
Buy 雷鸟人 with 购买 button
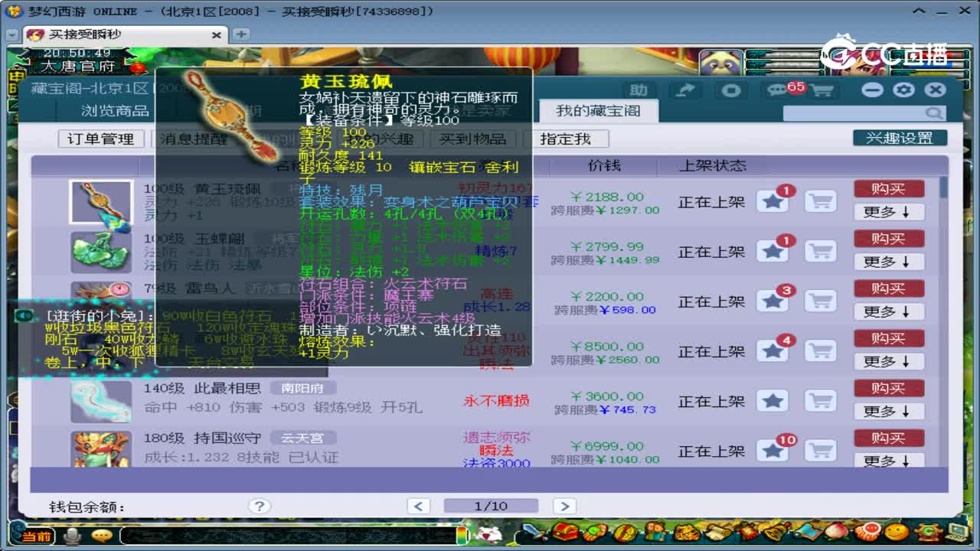[889, 289]
